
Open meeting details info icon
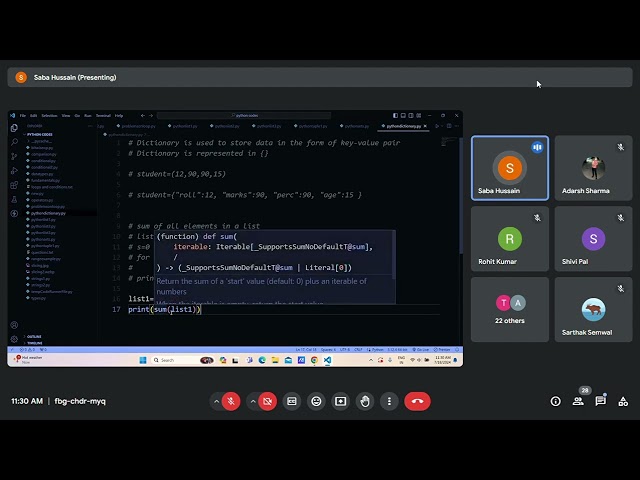pos(556,402)
